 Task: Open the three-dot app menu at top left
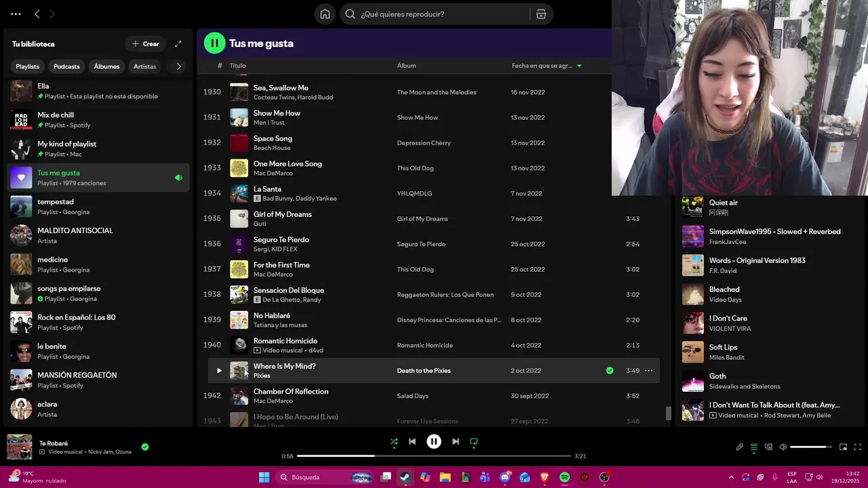tap(16, 14)
